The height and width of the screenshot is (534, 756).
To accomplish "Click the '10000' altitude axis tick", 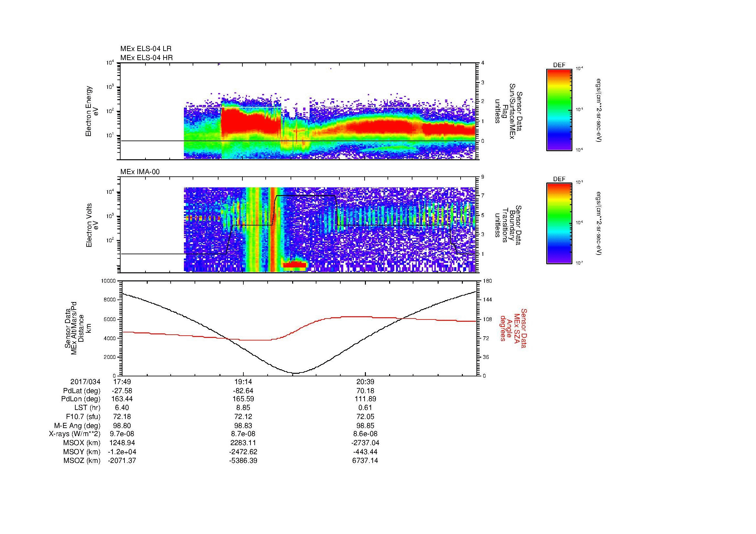I will [x=109, y=281].
